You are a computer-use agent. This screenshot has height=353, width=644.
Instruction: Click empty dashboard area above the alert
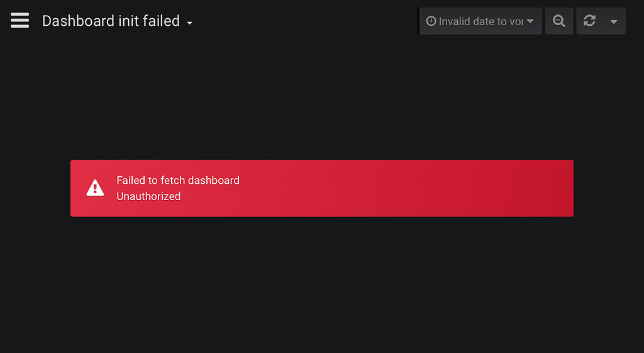[322, 99]
